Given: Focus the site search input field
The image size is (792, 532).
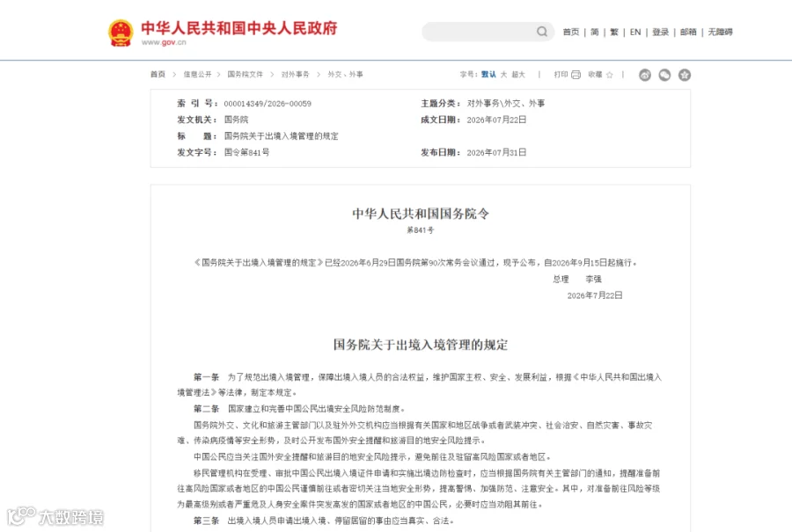Looking at the screenshot, I should point(480,32).
